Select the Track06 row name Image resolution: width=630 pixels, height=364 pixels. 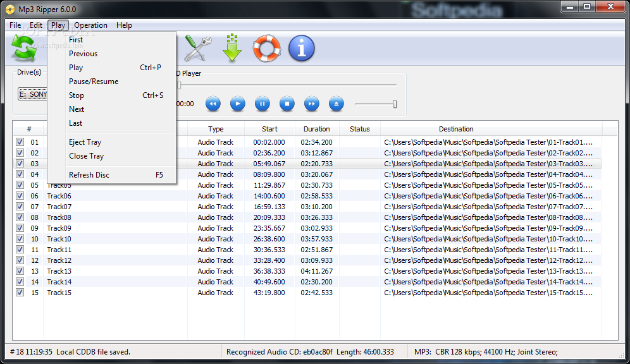pos(59,196)
